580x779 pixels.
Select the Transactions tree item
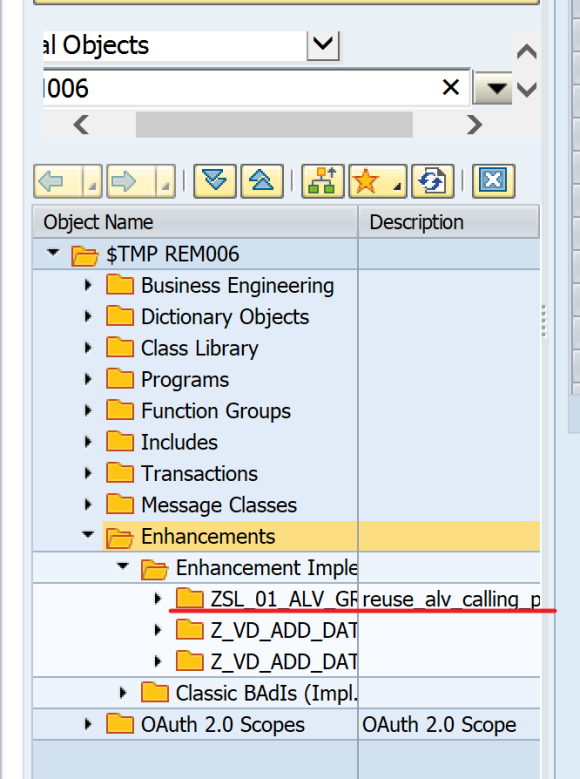pos(199,474)
